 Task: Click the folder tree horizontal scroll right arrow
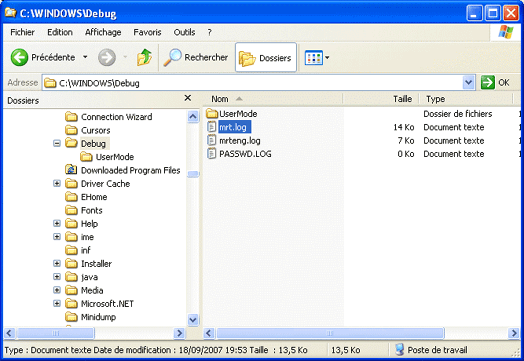[179, 333]
